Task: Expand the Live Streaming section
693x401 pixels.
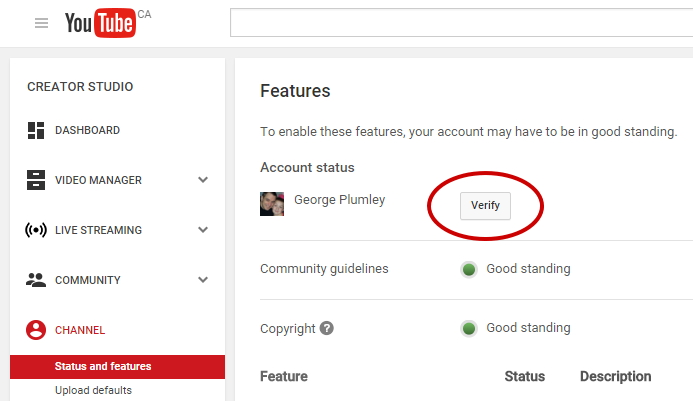Action: [x=203, y=230]
